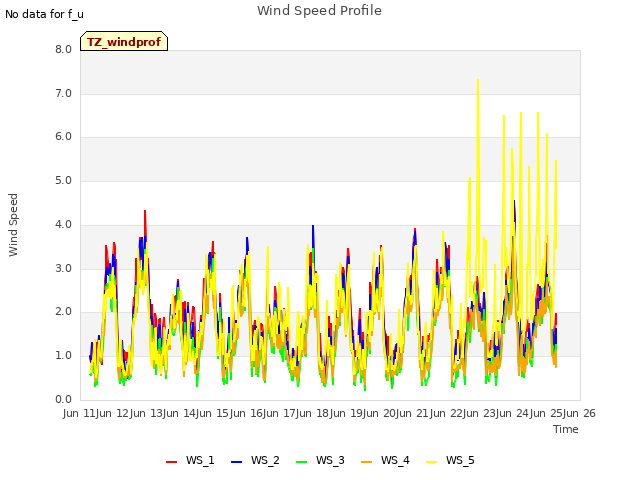Click the 'Jun 17' x-axis tick label
Viewport: 640px width, 480px height.
282,413
